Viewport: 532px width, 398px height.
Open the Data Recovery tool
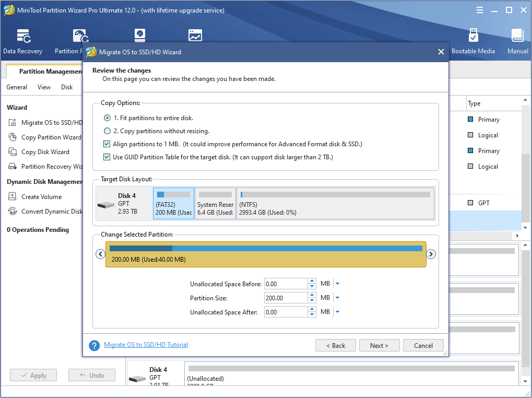point(23,41)
